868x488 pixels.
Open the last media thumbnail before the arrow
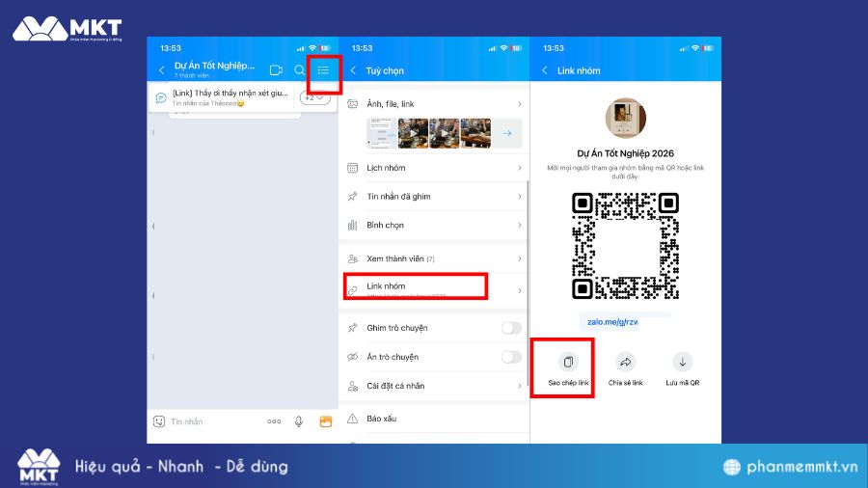click(x=475, y=133)
